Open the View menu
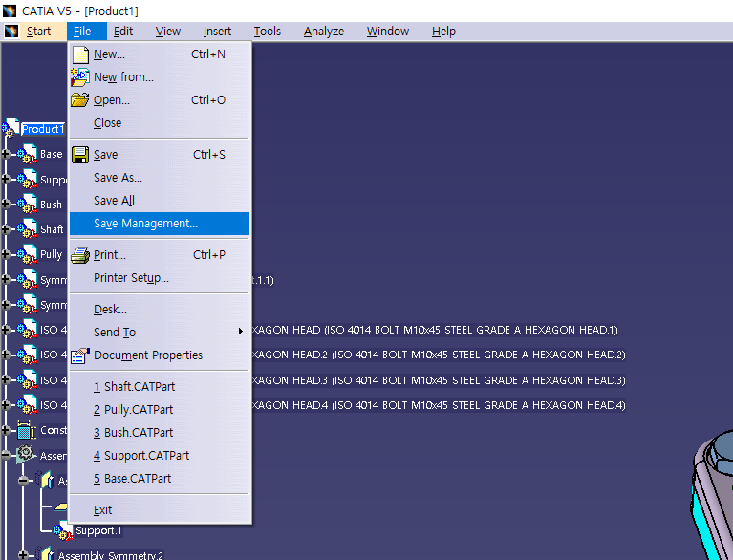This screenshot has width=733, height=560. click(x=168, y=32)
